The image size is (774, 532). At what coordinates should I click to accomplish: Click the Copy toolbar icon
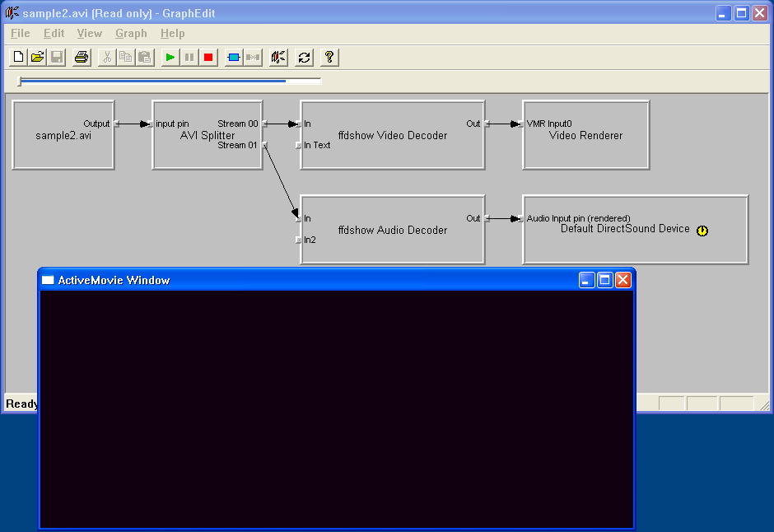(x=126, y=58)
